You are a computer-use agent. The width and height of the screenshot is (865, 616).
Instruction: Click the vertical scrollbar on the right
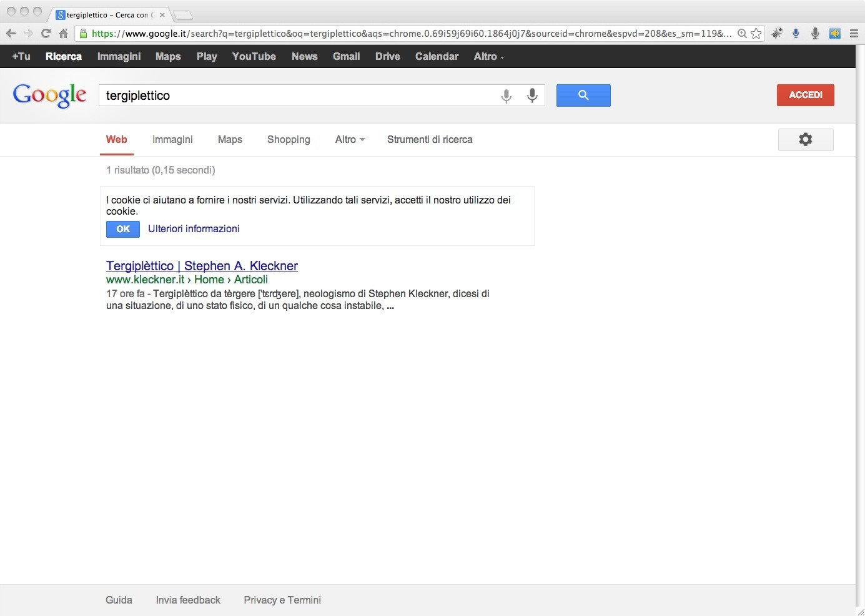tap(860, 325)
